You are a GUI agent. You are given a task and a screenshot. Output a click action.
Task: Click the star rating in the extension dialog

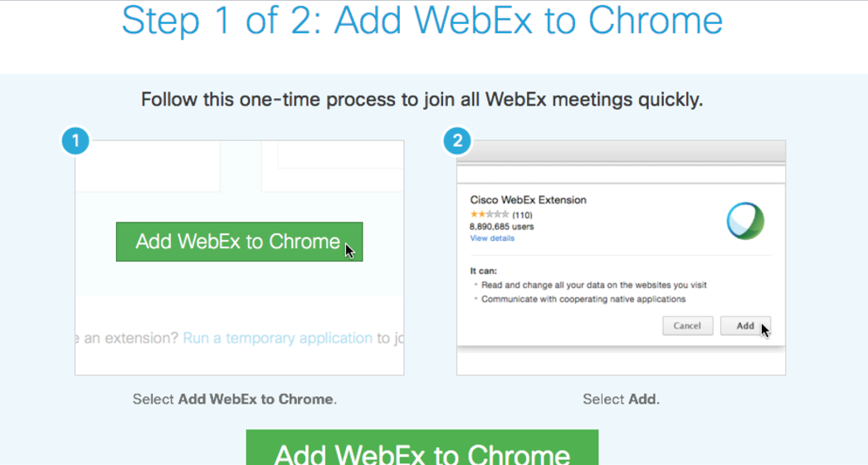[490, 214]
